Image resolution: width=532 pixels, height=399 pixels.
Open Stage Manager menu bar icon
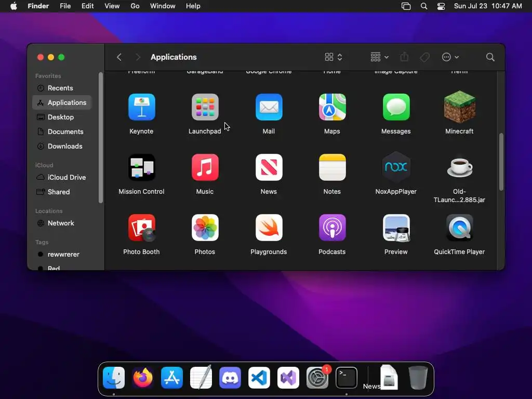[406, 6]
